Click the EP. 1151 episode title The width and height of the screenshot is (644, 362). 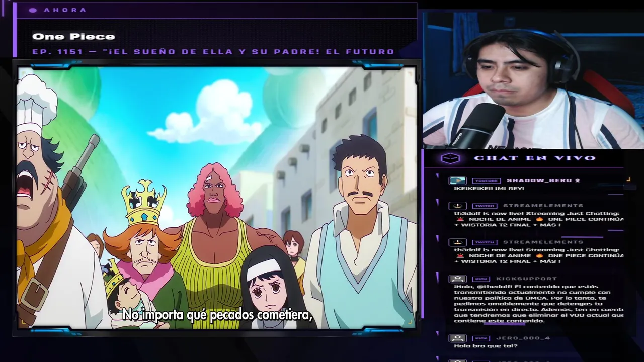[213, 52]
